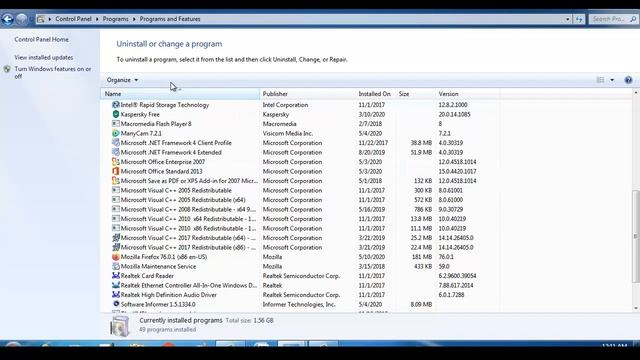Click the Software Informer icon

coord(116,304)
